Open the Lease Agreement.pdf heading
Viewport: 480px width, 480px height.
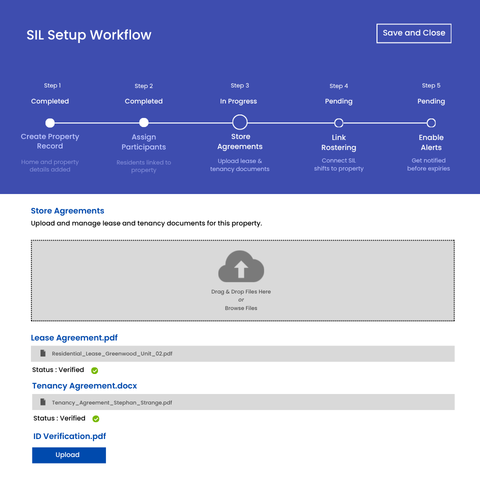(x=74, y=338)
